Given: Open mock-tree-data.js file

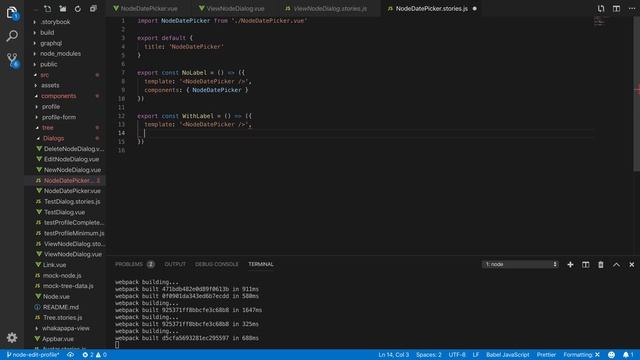Looking at the screenshot, I should [x=68, y=286].
